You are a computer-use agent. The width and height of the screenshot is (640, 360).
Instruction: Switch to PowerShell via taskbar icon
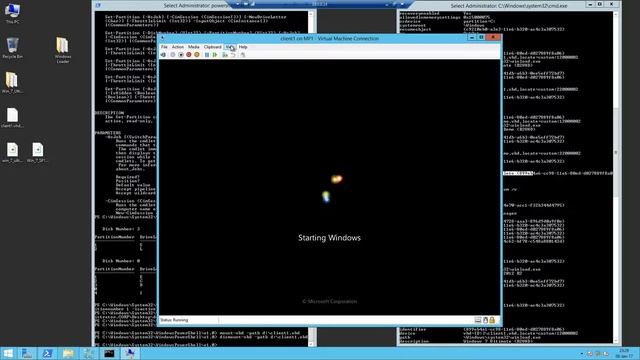(47, 353)
